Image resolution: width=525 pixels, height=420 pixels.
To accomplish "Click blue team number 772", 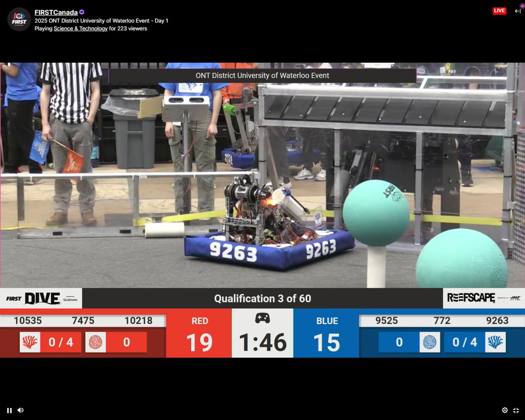I will (x=442, y=321).
